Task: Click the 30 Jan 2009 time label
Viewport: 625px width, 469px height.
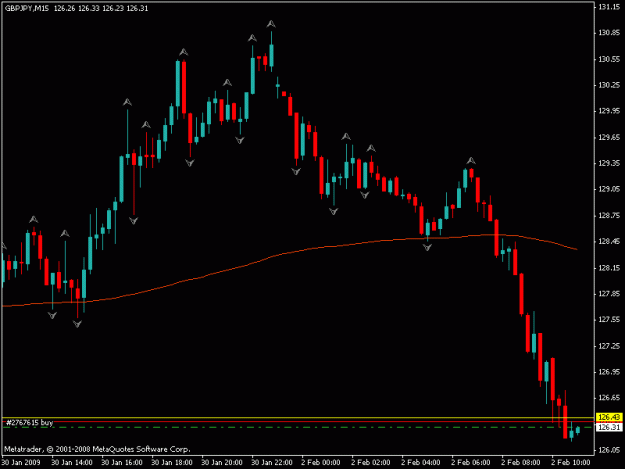Action: click(x=21, y=462)
